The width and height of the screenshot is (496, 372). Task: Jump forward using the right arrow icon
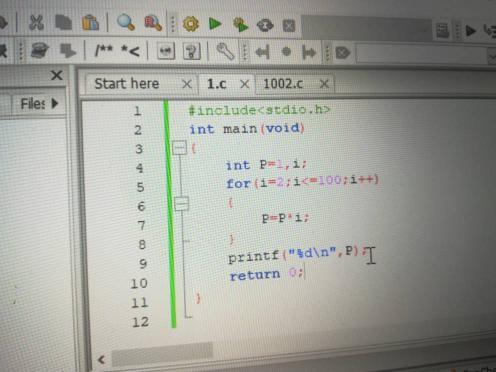[x=309, y=52]
